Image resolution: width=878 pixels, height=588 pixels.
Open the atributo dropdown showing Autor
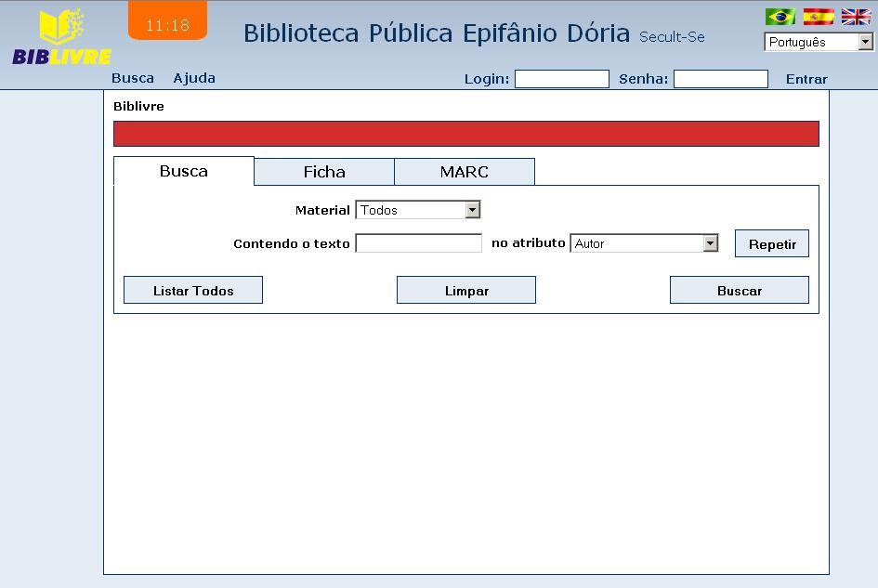(x=644, y=243)
